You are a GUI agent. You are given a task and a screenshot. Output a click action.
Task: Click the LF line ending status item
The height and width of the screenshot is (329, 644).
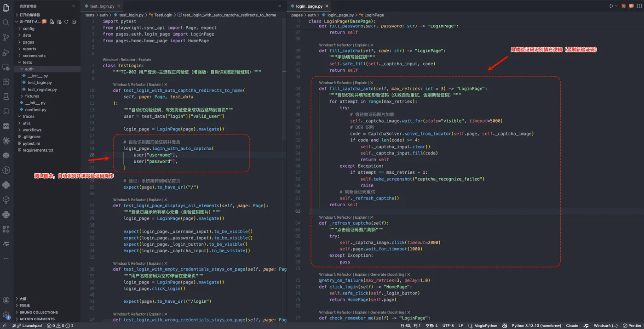click(461, 325)
